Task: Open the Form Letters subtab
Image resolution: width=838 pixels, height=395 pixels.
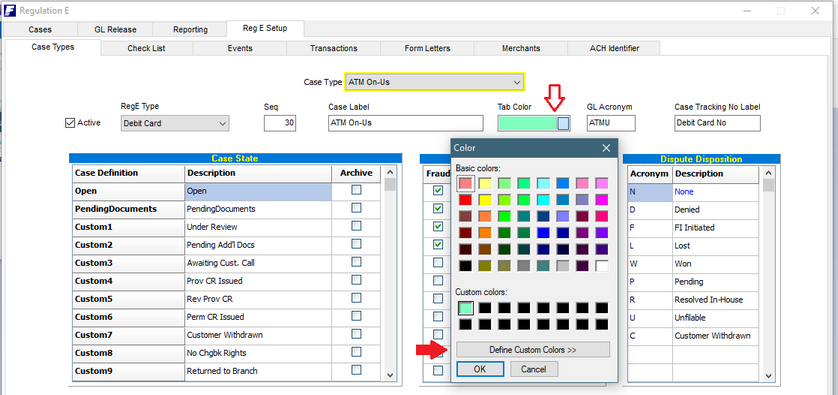Action: point(427,48)
